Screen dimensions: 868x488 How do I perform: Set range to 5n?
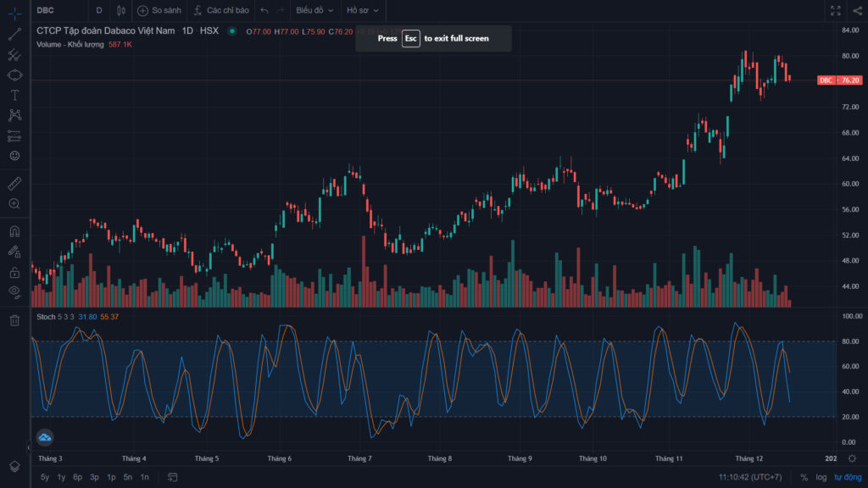tap(128, 477)
